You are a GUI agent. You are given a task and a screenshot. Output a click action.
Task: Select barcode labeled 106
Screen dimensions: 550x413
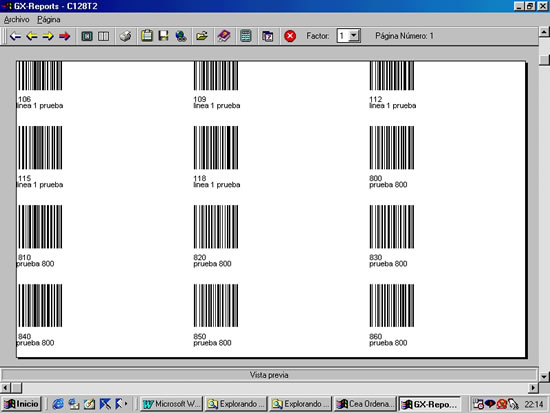(x=40, y=76)
